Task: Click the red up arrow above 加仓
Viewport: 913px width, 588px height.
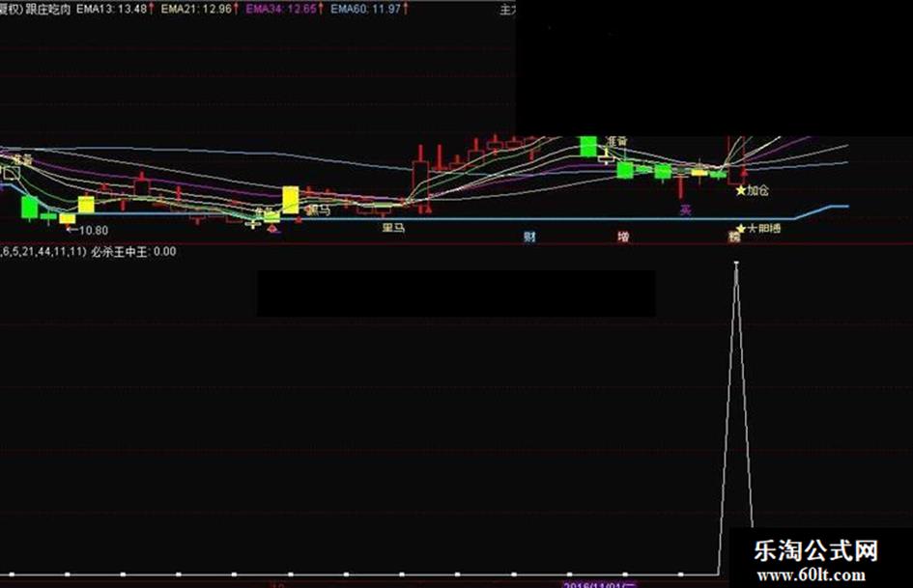Action: tap(744, 174)
